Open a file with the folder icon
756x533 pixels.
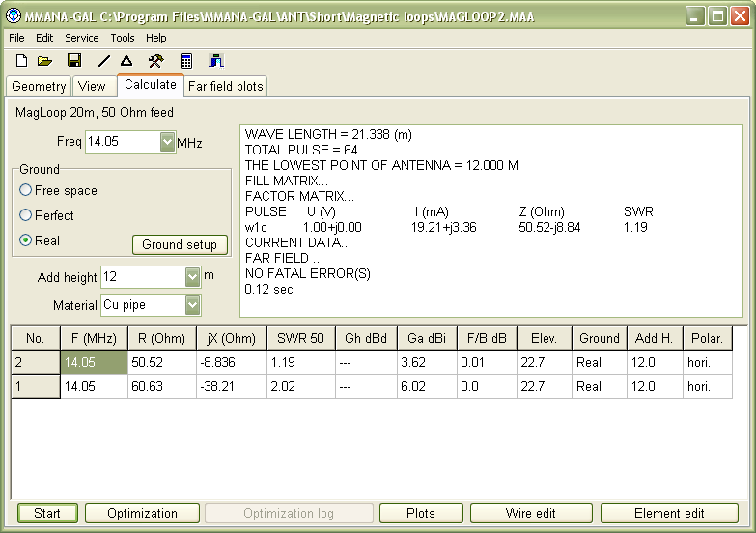44,61
